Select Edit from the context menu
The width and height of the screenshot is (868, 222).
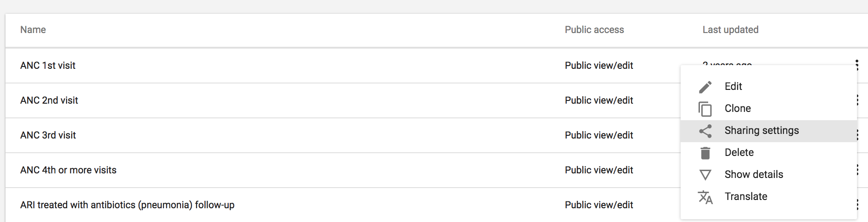click(x=733, y=87)
